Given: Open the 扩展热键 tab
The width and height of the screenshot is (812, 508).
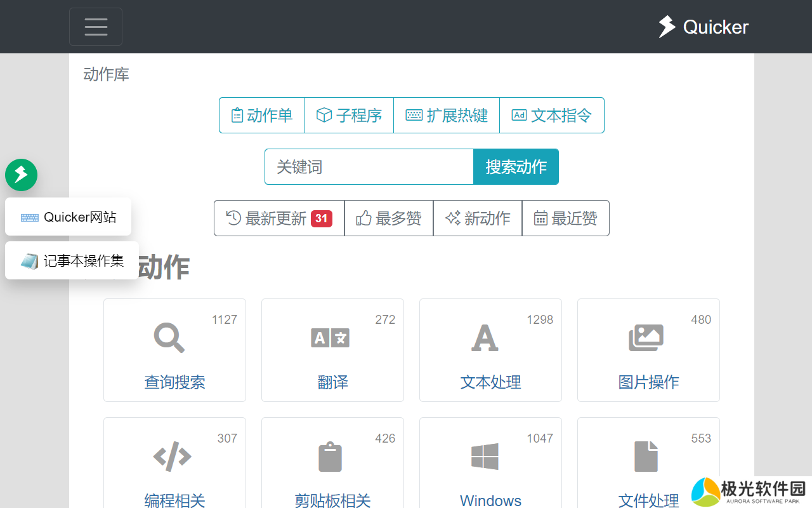Looking at the screenshot, I should (447, 116).
